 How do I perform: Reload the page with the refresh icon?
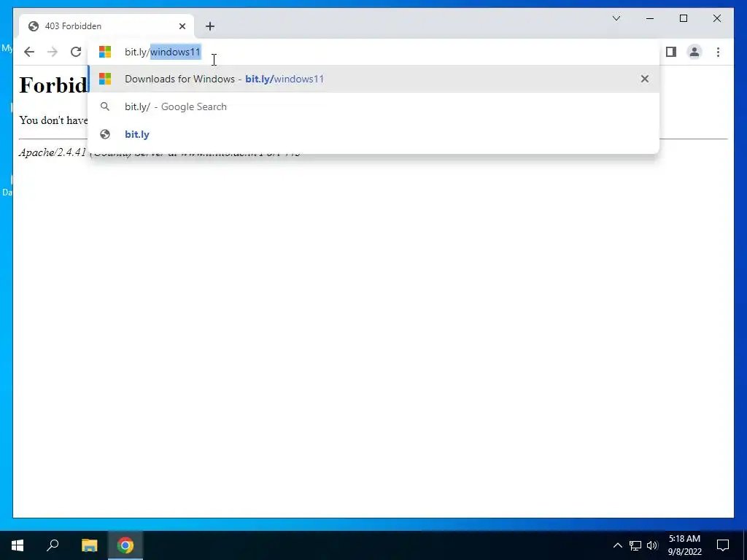click(76, 52)
